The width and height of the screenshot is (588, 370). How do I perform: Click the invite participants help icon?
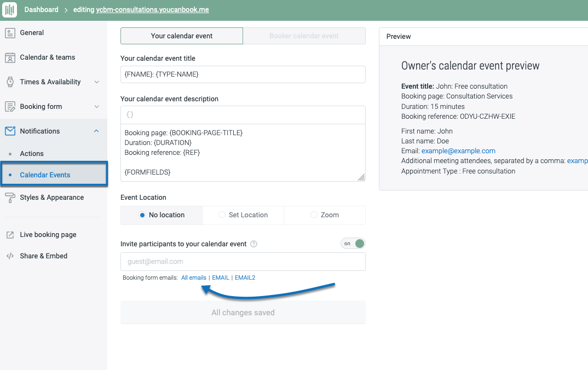point(253,243)
